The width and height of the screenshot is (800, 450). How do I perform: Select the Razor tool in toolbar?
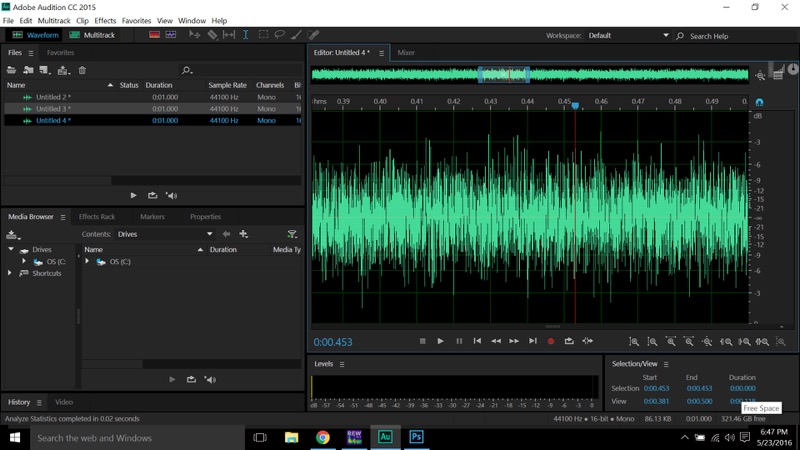212,35
